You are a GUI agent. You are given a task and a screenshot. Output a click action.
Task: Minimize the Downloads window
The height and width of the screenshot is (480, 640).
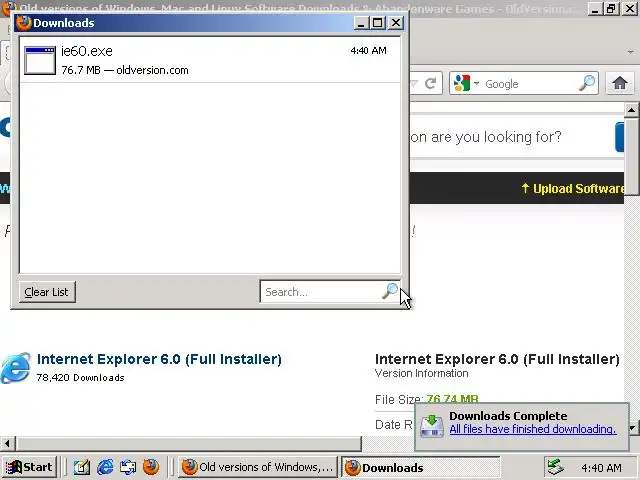click(x=361, y=23)
